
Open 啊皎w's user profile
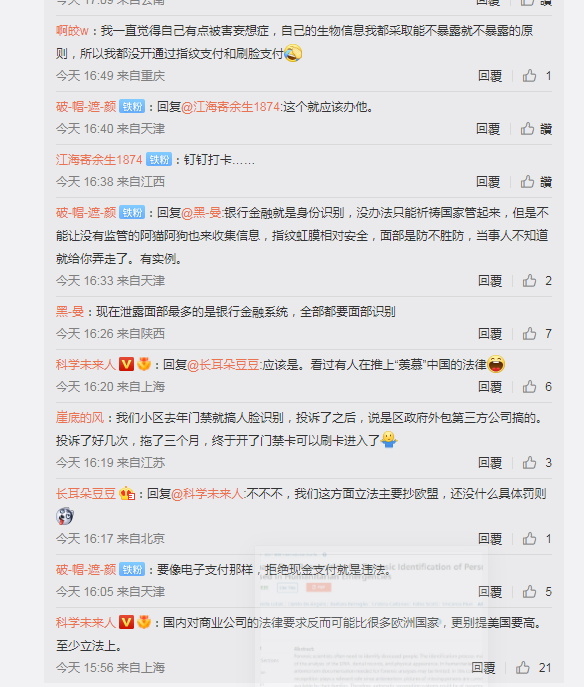coord(72,31)
